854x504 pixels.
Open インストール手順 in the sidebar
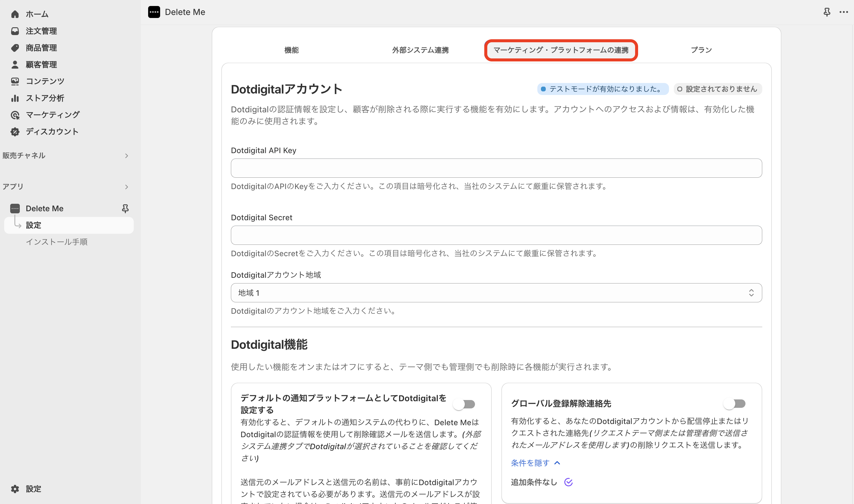point(57,242)
